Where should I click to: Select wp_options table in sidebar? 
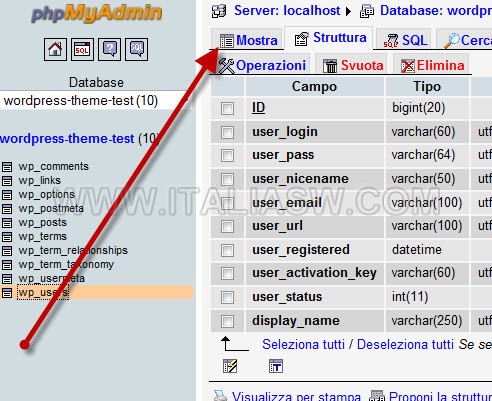(x=47, y=194)
